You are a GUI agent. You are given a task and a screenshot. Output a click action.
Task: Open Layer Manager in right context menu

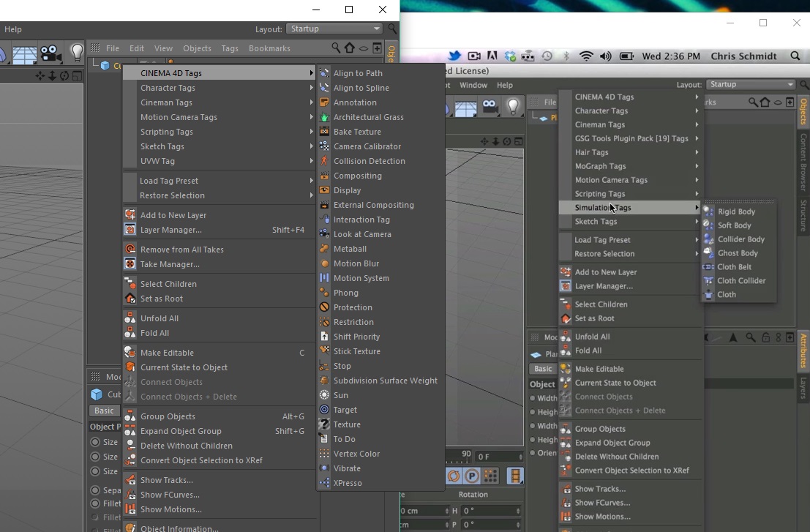coord(631,286)
